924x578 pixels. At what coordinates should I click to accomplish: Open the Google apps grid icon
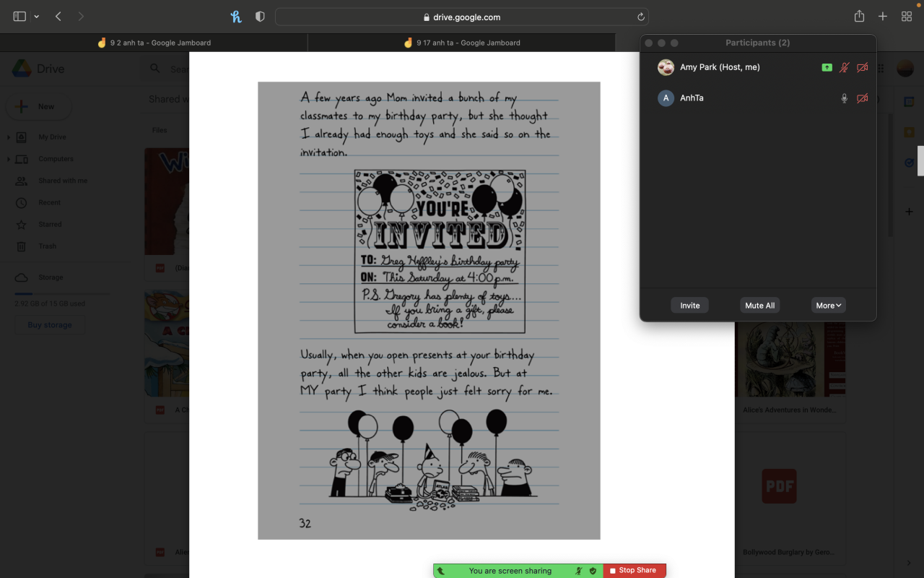[x=880, y=69]
